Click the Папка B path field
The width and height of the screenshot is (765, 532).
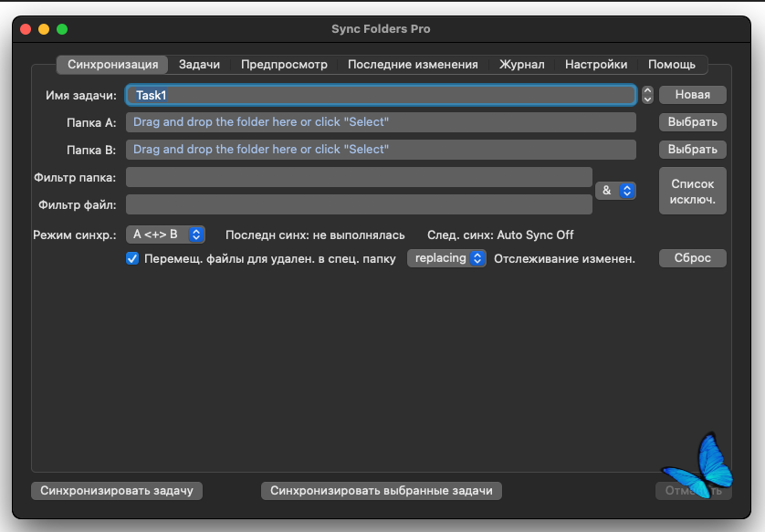click(x=381, y=150)
